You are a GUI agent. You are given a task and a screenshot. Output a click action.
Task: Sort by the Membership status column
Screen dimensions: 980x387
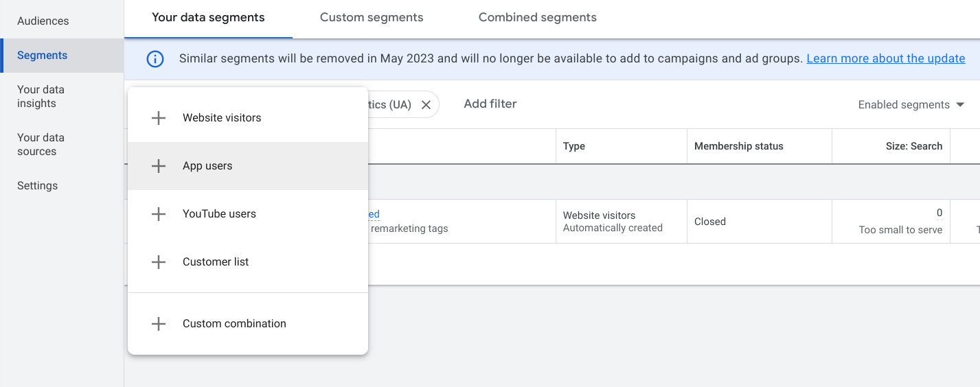pyautogui.click(x=738, y=146)
